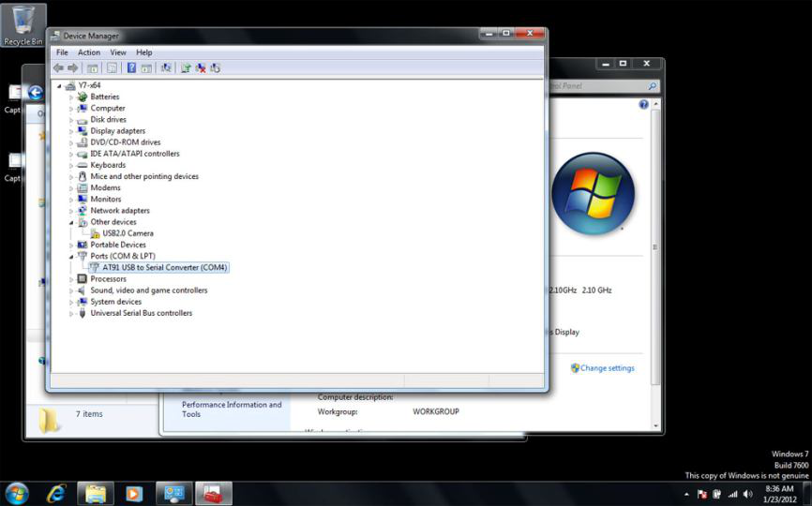Click Update Driver Software toolbar icon

pos(186,67)
